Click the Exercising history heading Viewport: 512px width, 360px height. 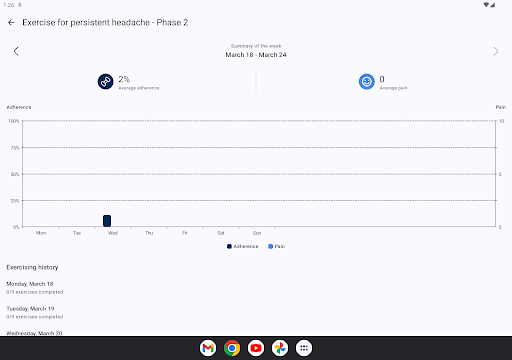[x=32, y=267]
